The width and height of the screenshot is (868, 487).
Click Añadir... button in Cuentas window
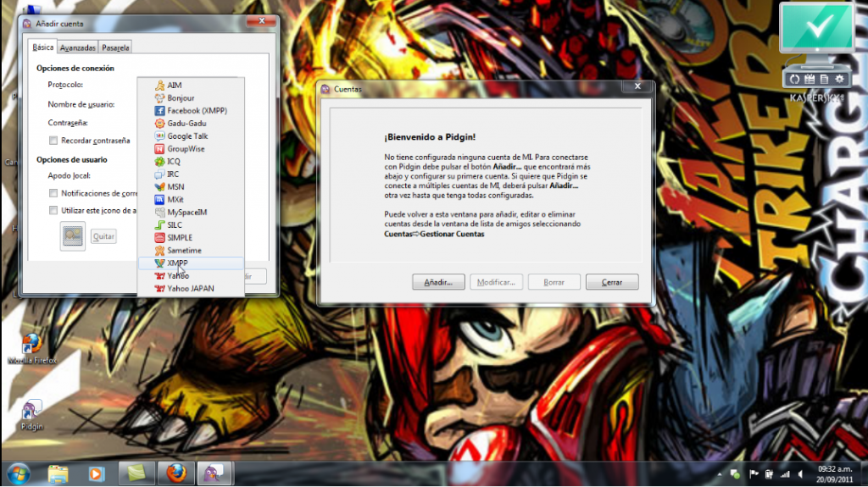tap(438, 282)
